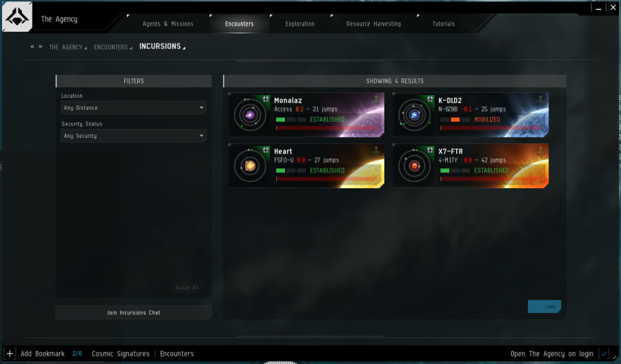
Task: Expand the Location Any Distance dropdown
Action: pos(133,108)
